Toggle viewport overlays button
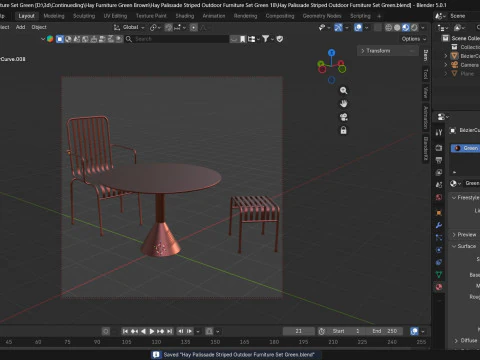The width and height of the screenshot is (480, 360). 358,28
